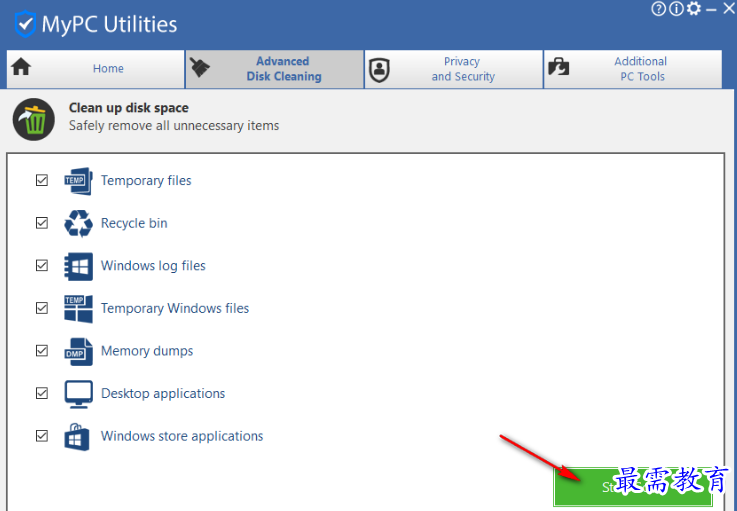This screenshot has height=511, width=737.
Task: Click the MyPC Utilities title text
Action: (110, 24)
